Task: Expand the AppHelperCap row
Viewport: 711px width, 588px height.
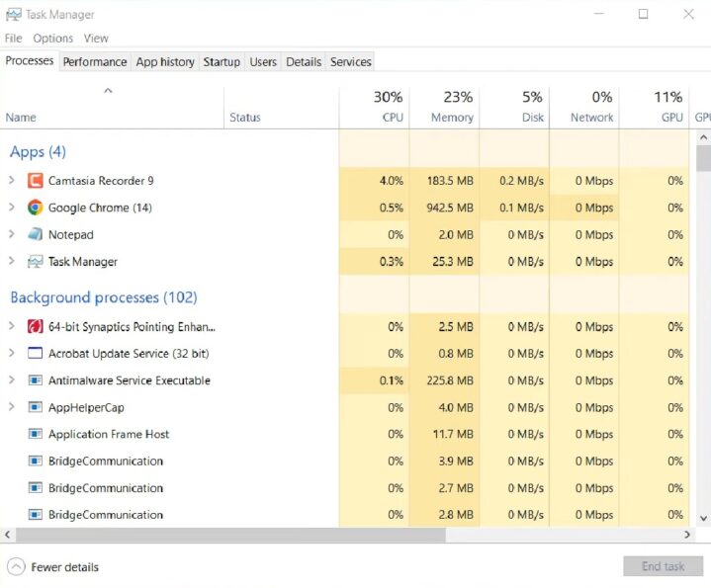Action: [x=12, y=407]
